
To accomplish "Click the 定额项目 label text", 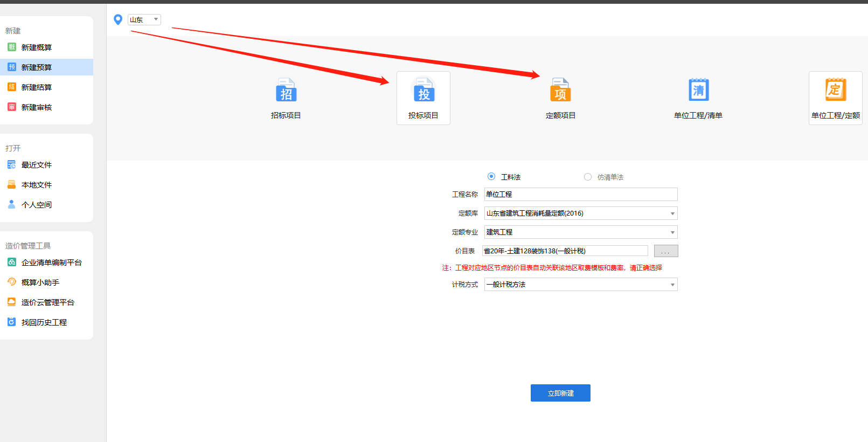I will pos(560,115).
